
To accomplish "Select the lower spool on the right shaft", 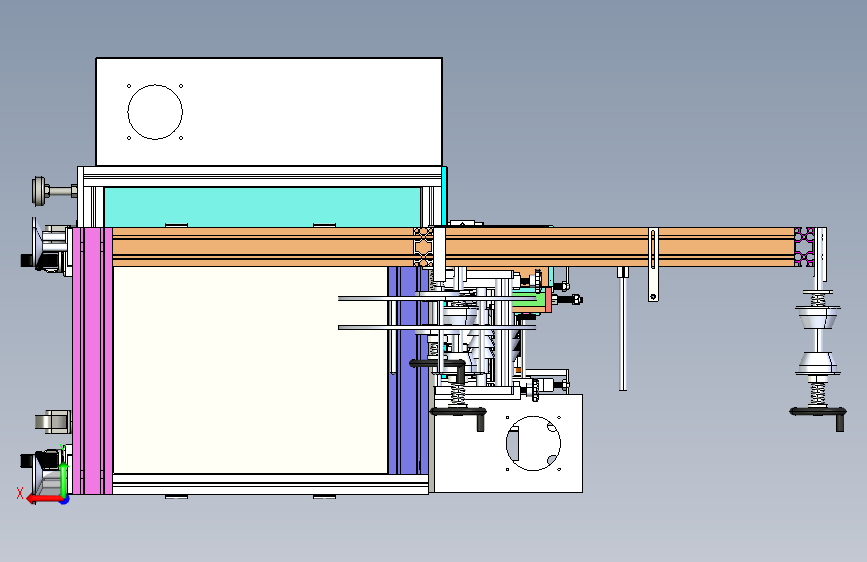I will click(817, 363).
